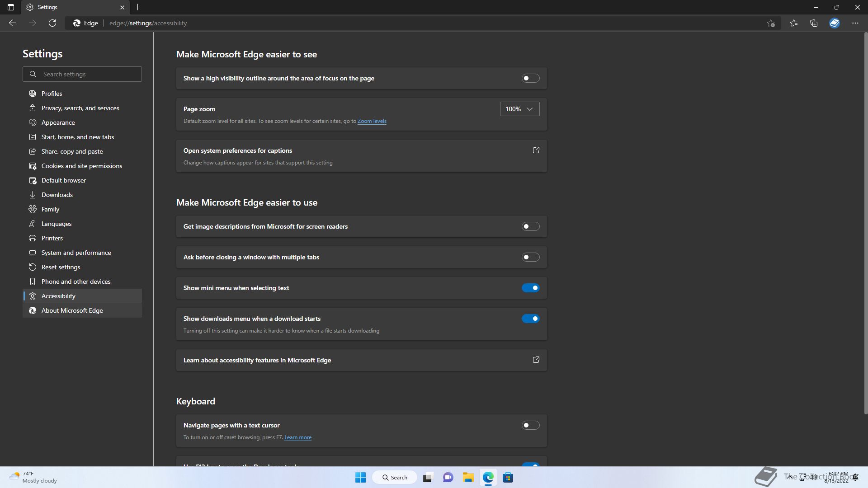Select Accessibility in settings sidebar
This screenshot has height=488, width=868.
pyautogui.click(x=82, y=296)
